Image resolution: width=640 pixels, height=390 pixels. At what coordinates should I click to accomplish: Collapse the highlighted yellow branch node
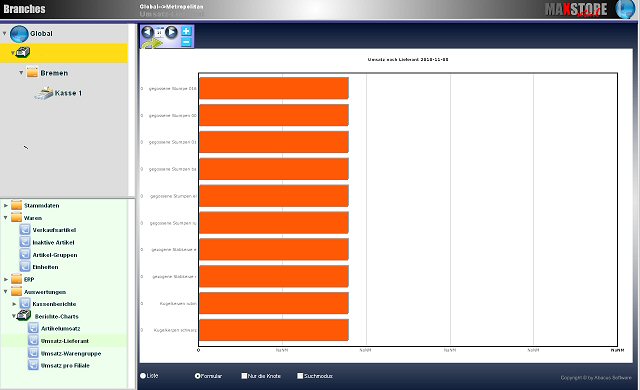(x=13, y=53)
